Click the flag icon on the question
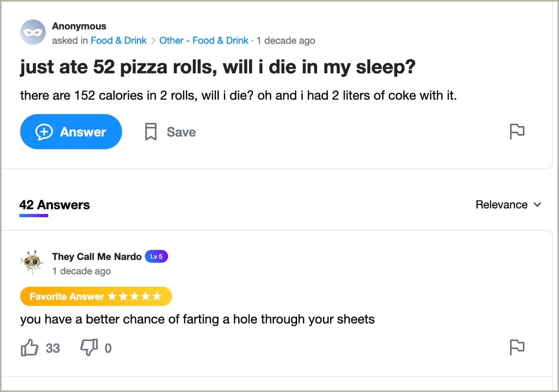559x392 pixels. tap(517, 132)
